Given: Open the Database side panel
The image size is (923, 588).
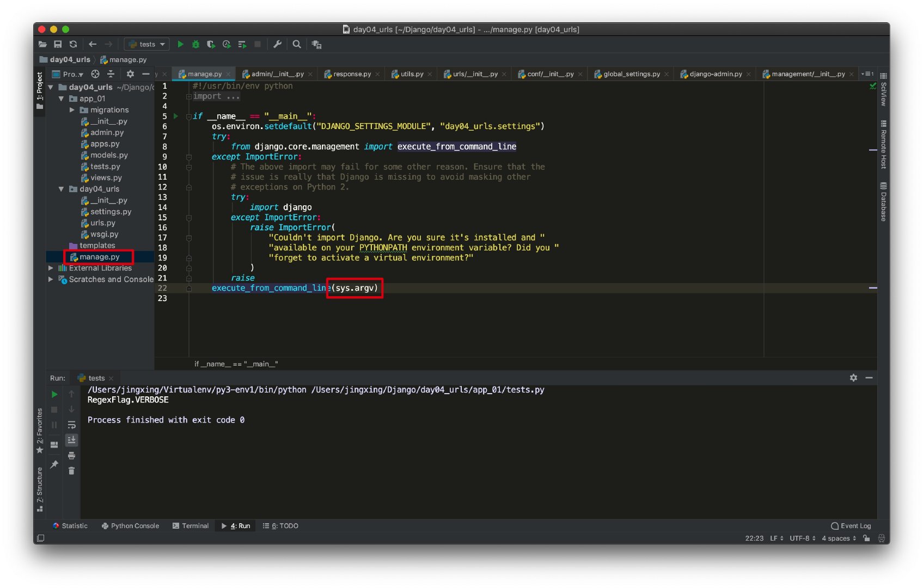Looking at the screenshot, I should tap(883, 201).
